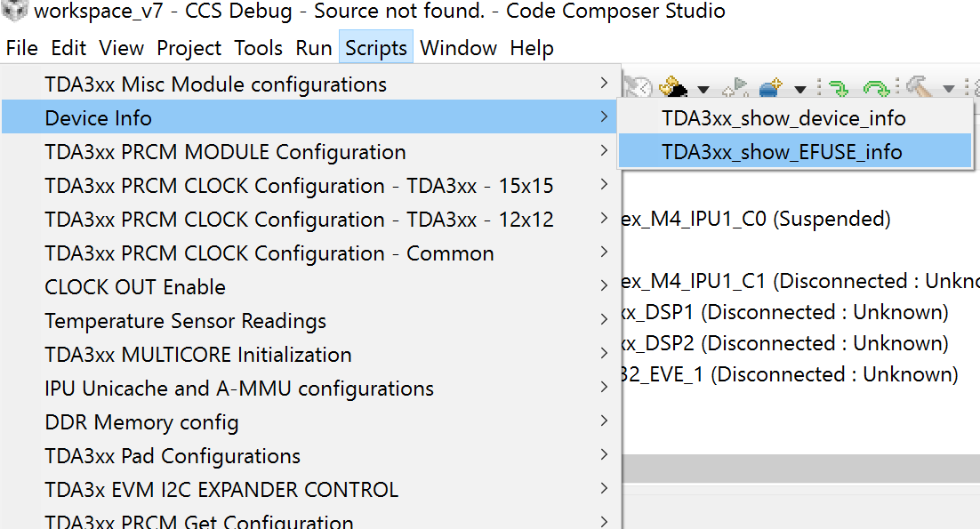
Task: Open the Scripts menu
Action: click(376, 48)
